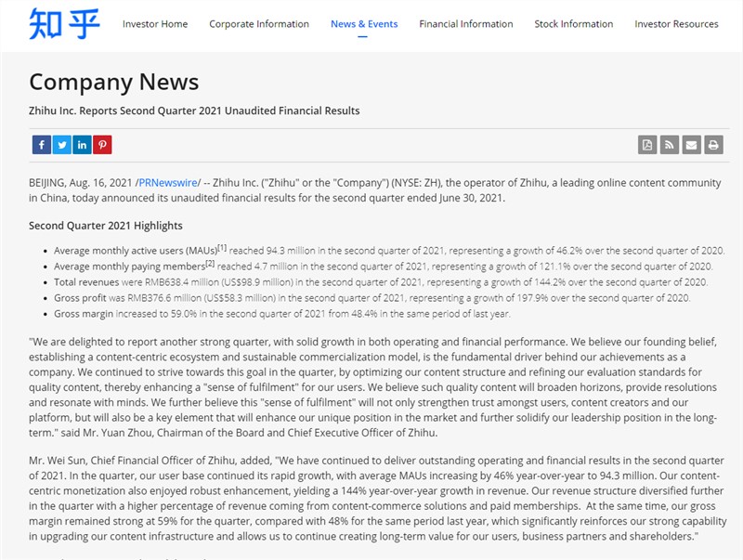Open Financial Information menu
The image size is (743, 560).
coord(466,24)
